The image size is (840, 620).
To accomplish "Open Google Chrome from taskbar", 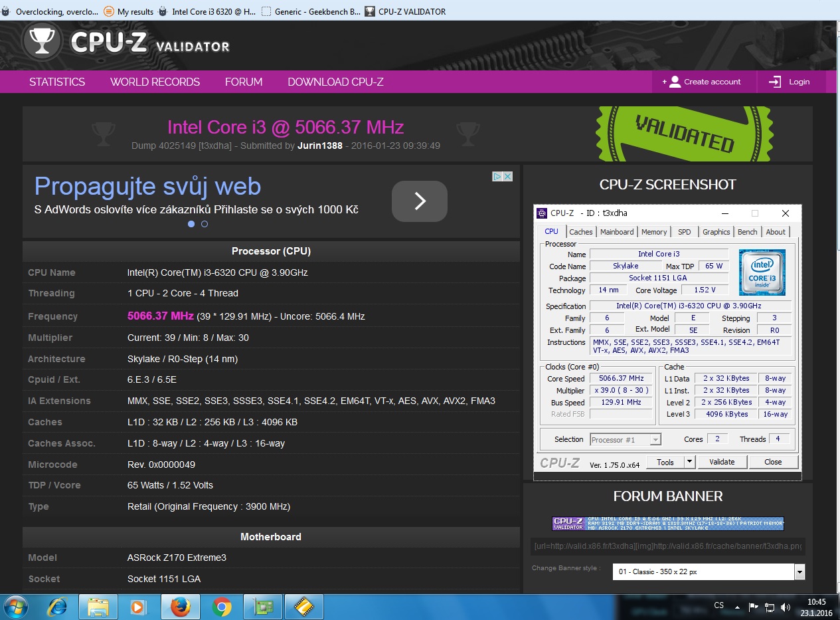I will pos(222,607).
